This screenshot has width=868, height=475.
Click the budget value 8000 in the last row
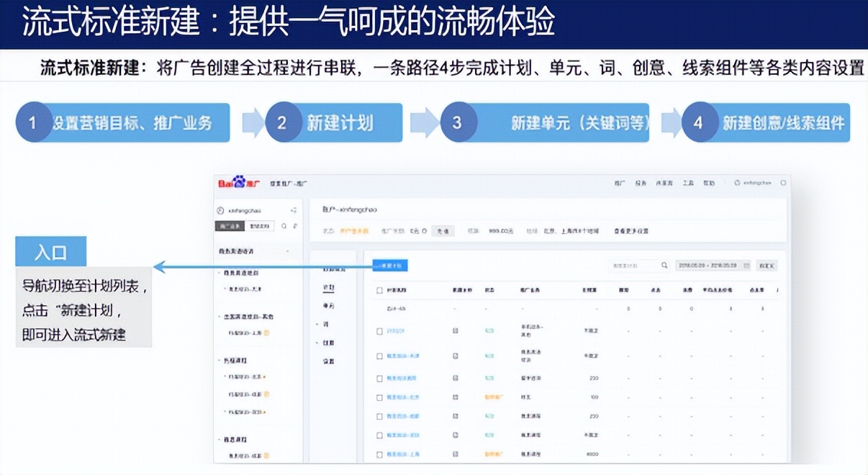592,455
